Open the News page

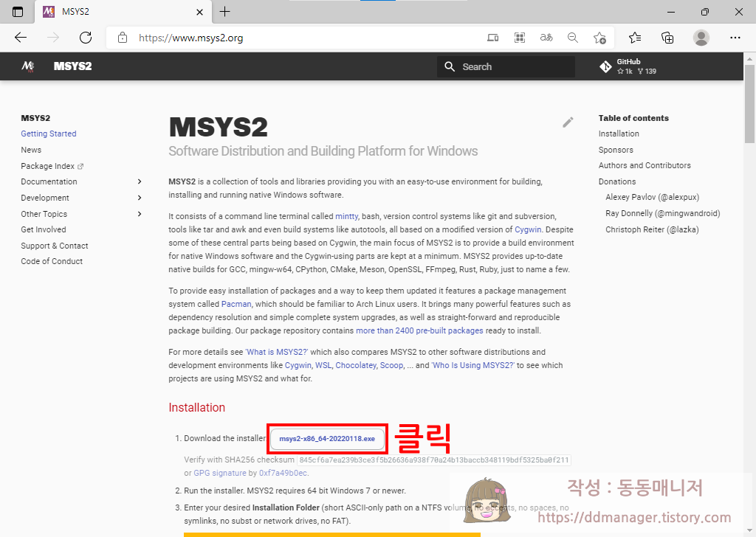coord(31,150)
